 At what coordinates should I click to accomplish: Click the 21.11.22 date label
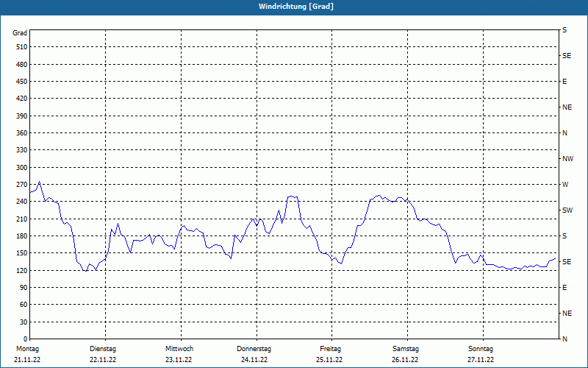point(27,360)
